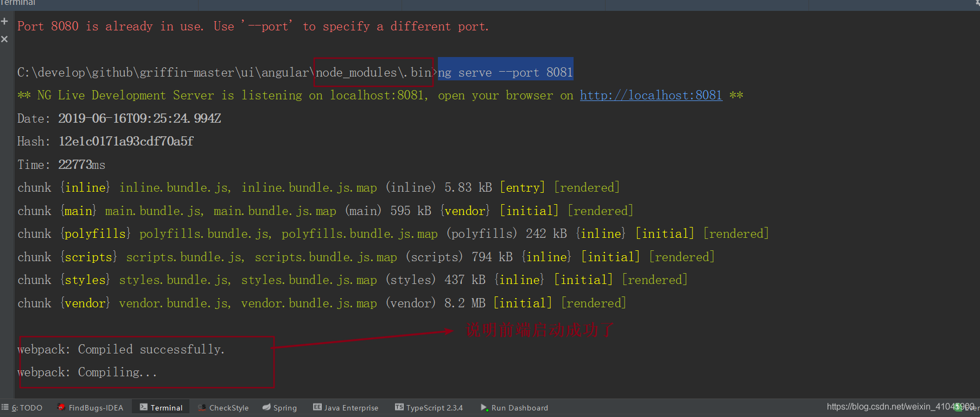Add a new terminal session with plus icon
The image size is (980, 417).
pyautogui.click(x=4, y=21)
